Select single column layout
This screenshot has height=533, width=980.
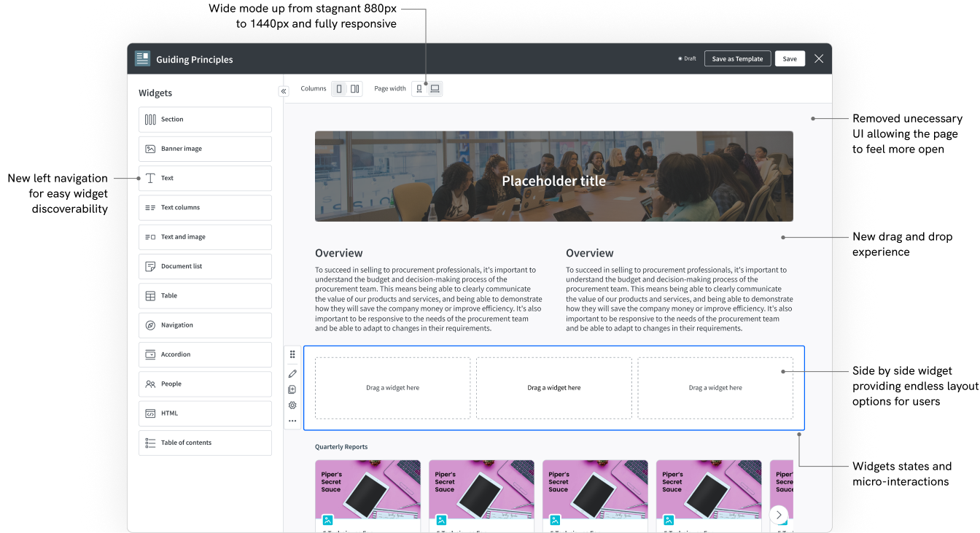tap(339, 89)
